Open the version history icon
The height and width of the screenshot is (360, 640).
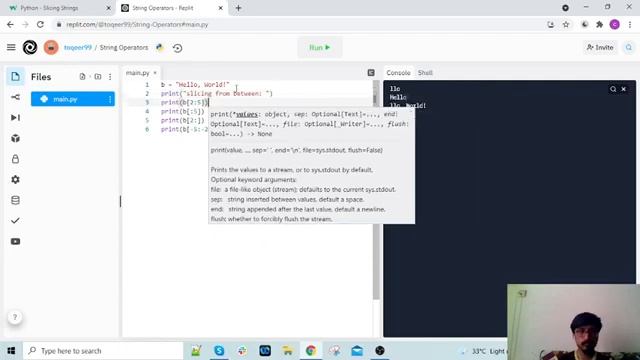point(177,48)
